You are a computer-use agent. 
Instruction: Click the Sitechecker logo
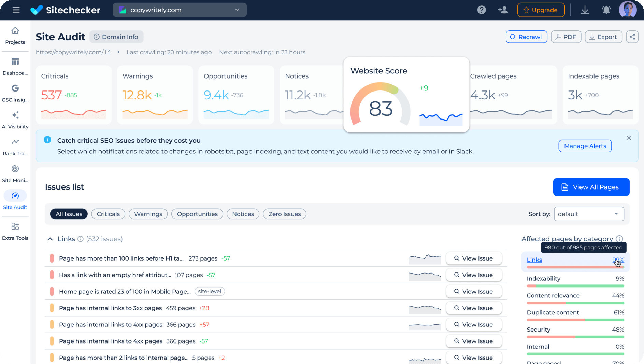point(65,10)
